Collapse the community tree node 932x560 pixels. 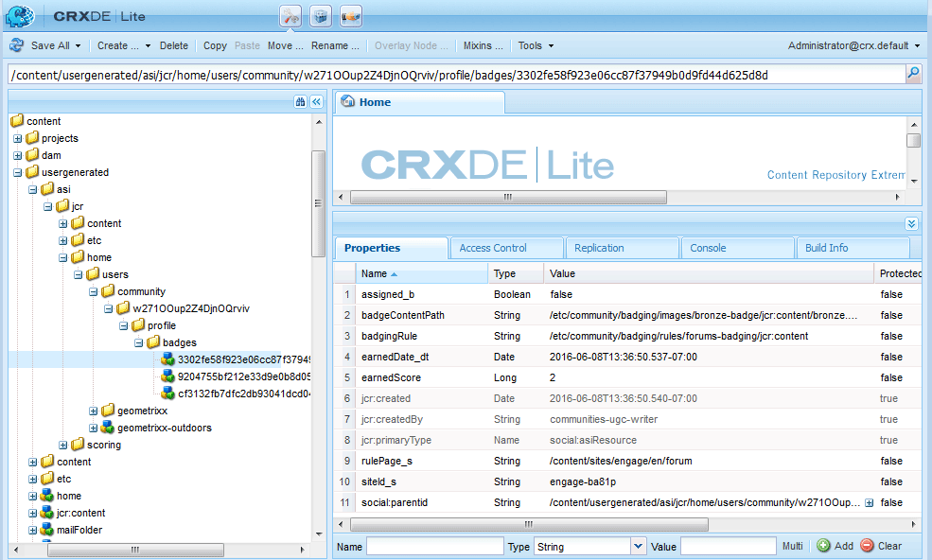[94, 292]
